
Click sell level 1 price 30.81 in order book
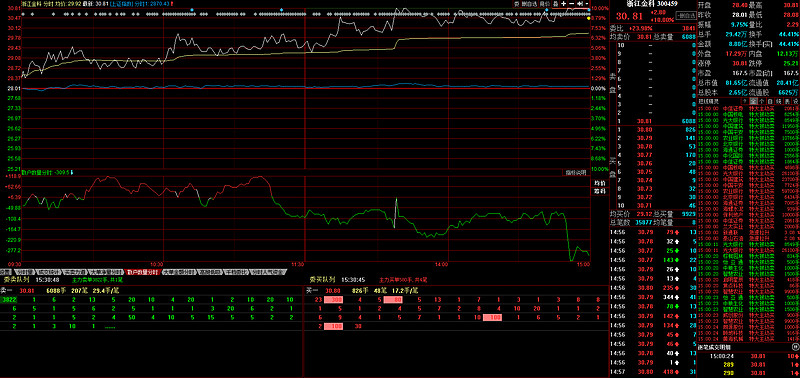645,121
